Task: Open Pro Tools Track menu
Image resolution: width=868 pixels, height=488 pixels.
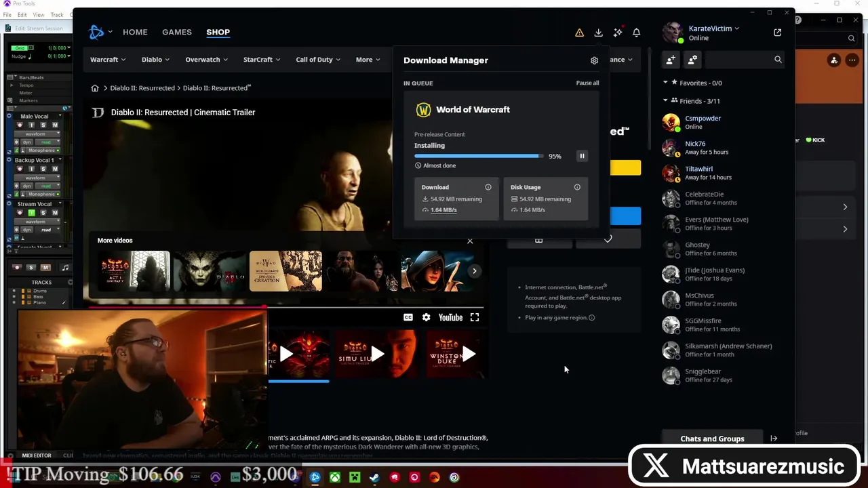Action: click(x=57, y=14)
